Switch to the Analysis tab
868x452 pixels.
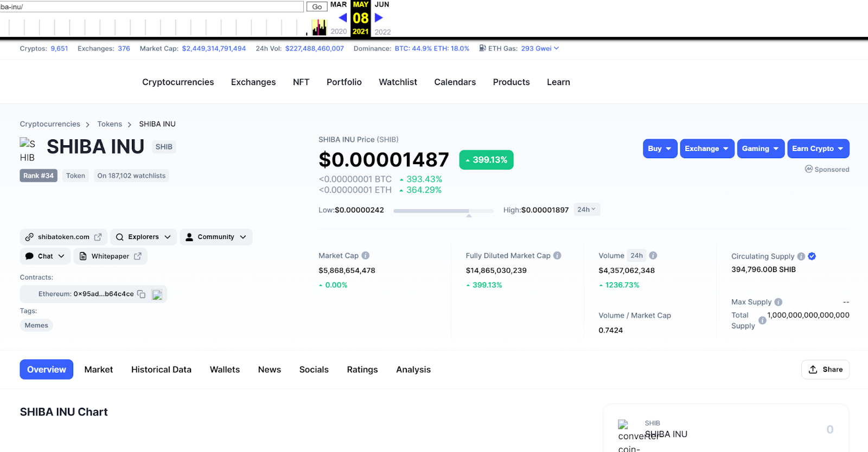point(413,370)
